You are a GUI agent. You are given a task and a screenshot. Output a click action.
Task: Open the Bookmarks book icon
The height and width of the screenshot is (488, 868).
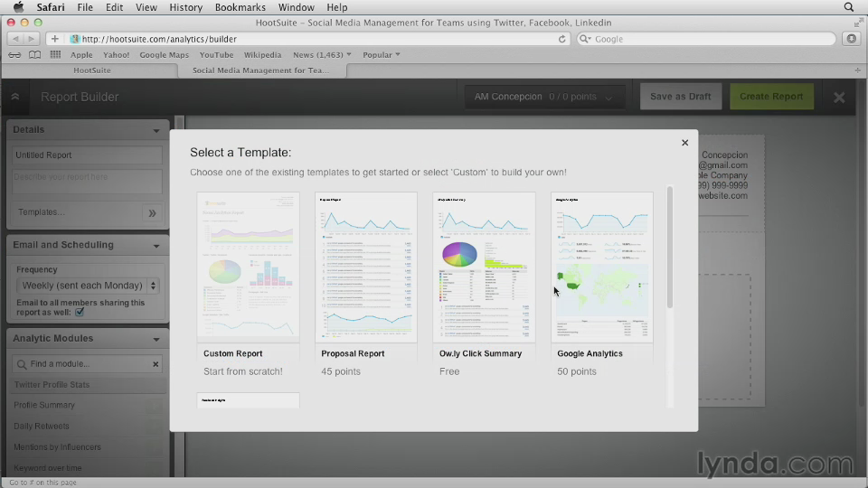pyautogui.click(x=34, y=55)
